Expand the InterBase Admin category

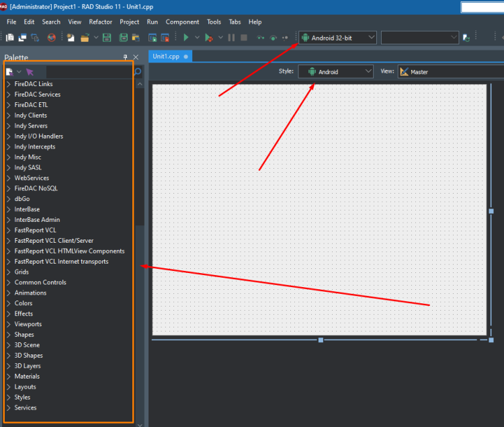pyautogui.click(x=9, y=220)
